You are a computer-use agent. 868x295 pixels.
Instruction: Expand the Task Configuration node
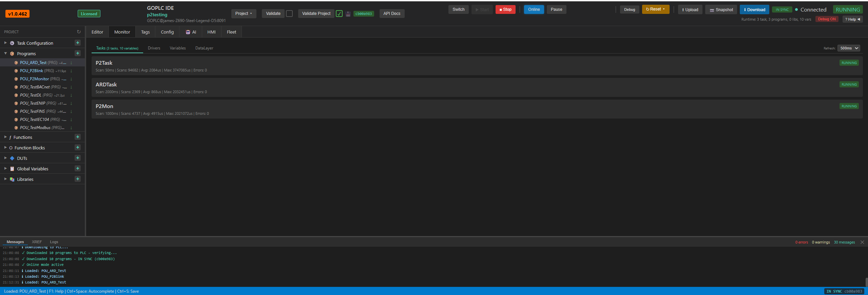(x=5, y=43)
